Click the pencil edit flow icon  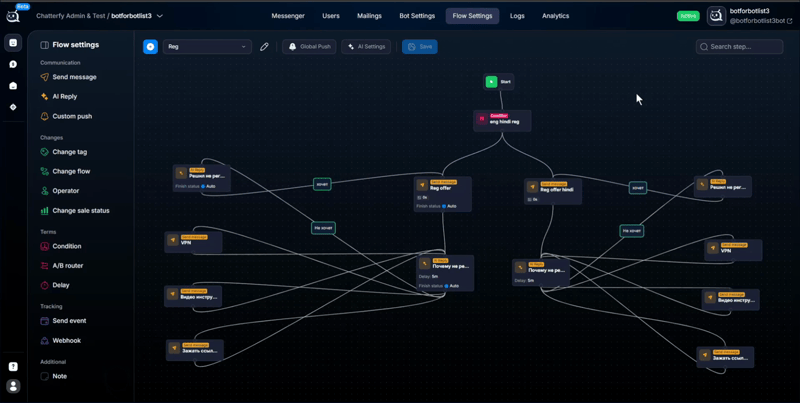click(x=264, y=46)
